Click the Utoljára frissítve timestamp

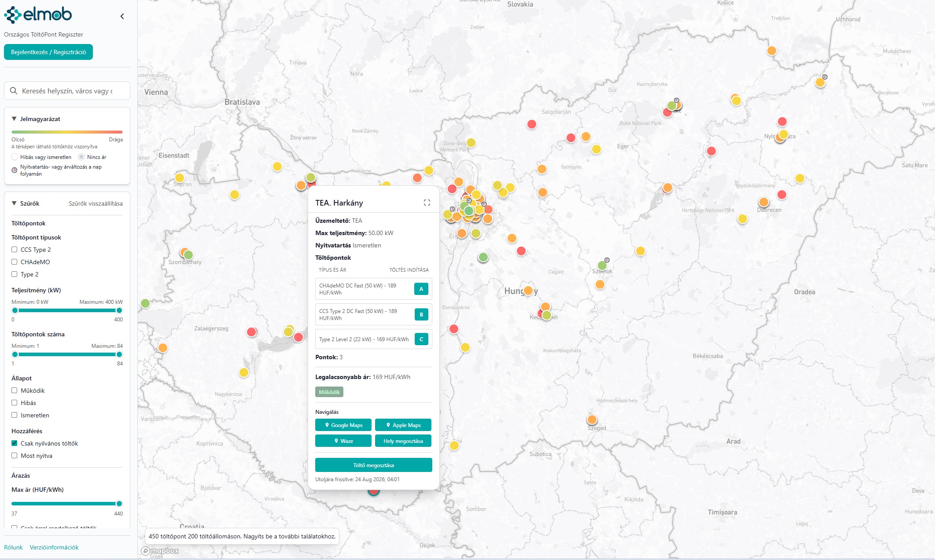[x=357, y=479]
